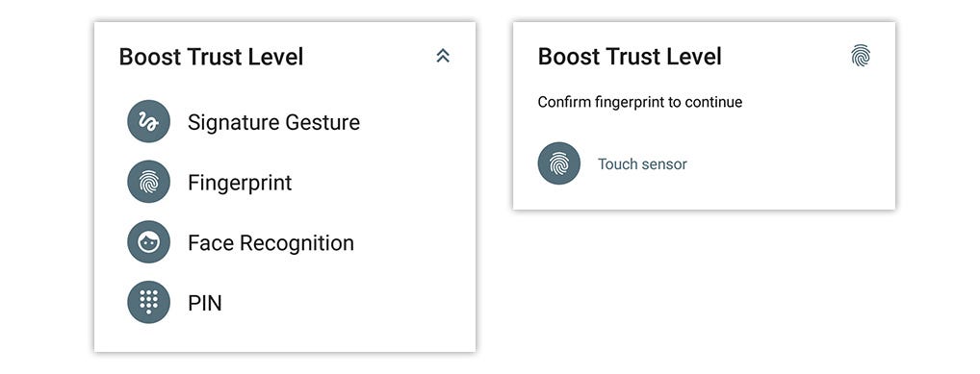Tap the PIN keypad dots icon
This screenshot has width=980, height=374.
149,302
